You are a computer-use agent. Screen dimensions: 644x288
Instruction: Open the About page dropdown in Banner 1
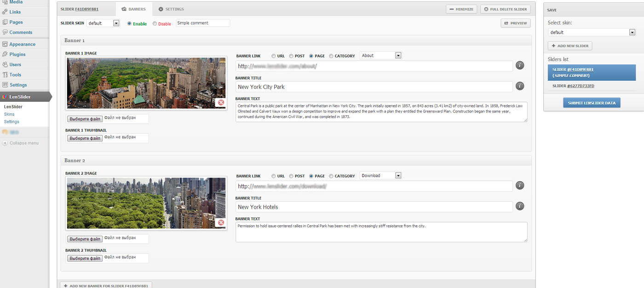tap(380, 55)
